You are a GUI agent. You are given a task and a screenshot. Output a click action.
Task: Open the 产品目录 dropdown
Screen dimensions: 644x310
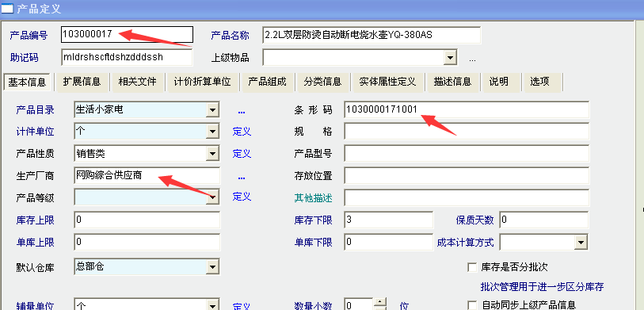tap(212, 109)
